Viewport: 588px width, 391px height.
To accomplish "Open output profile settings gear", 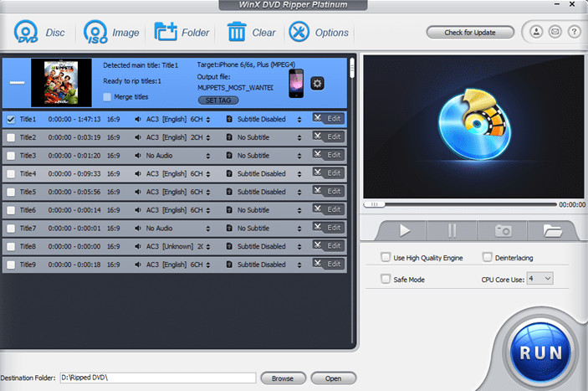I will tap(317, 83).
